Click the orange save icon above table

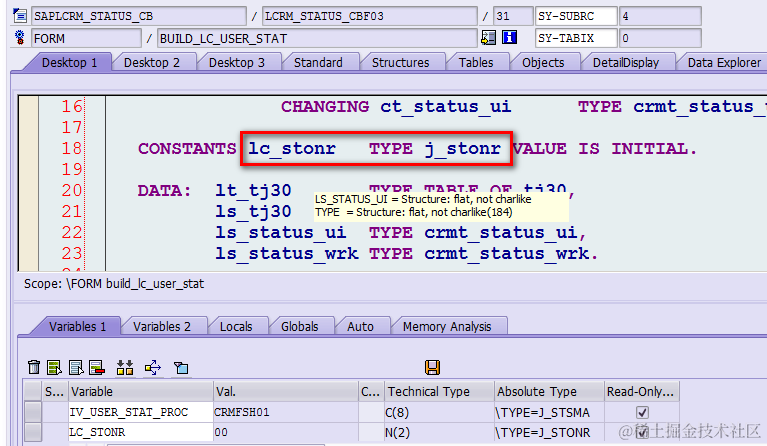[432, 367]
